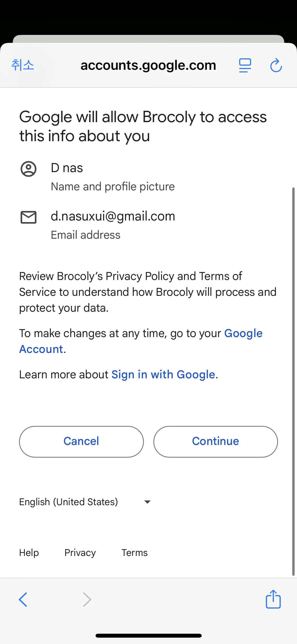Tap 취소 to dismiss the sign-in sheet
The image size is (297, 644).
tap(23, 65)
